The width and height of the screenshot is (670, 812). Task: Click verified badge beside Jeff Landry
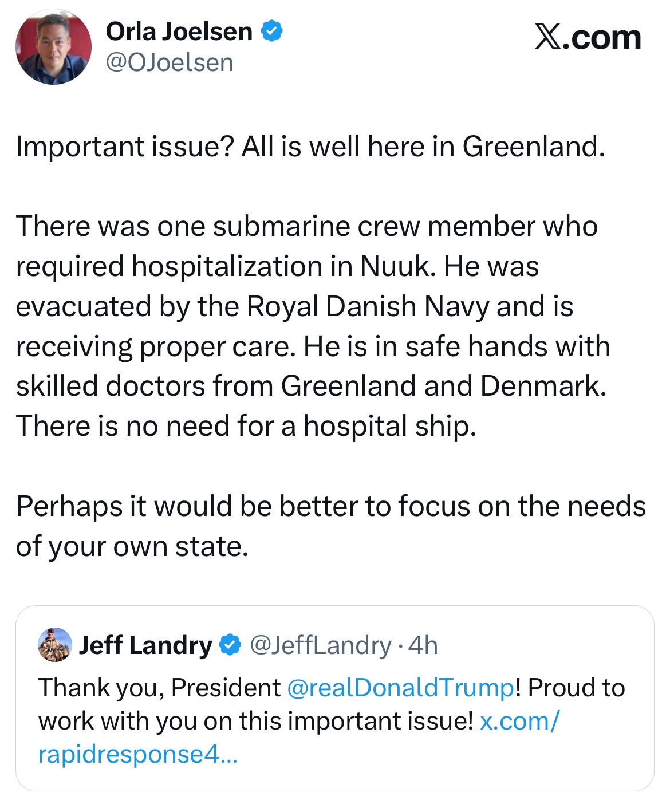tap(231, 645)
